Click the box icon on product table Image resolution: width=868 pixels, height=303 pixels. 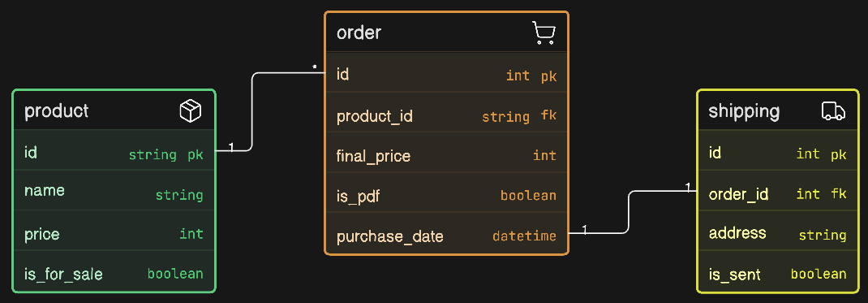(191, 111)
